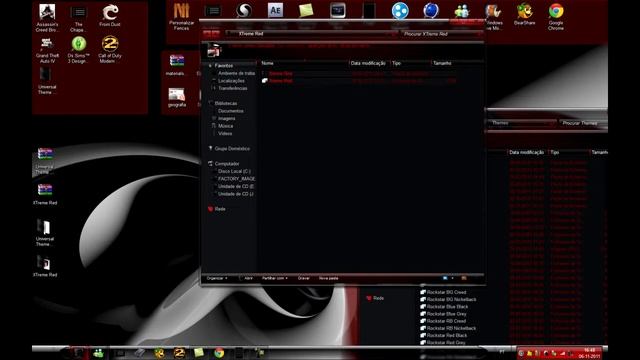Select Rockstar RB Nickelback in back window
This screenshot has height=360, width=640.
[x=451, y=329]
